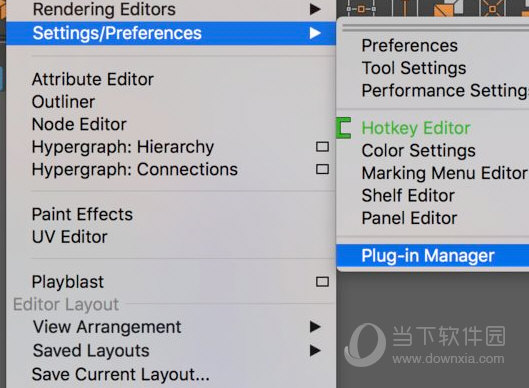The height and width of the screenshot is (388, 529).
Task: Expand the View Arrangement submenu arrow
Action: (315, 327)
